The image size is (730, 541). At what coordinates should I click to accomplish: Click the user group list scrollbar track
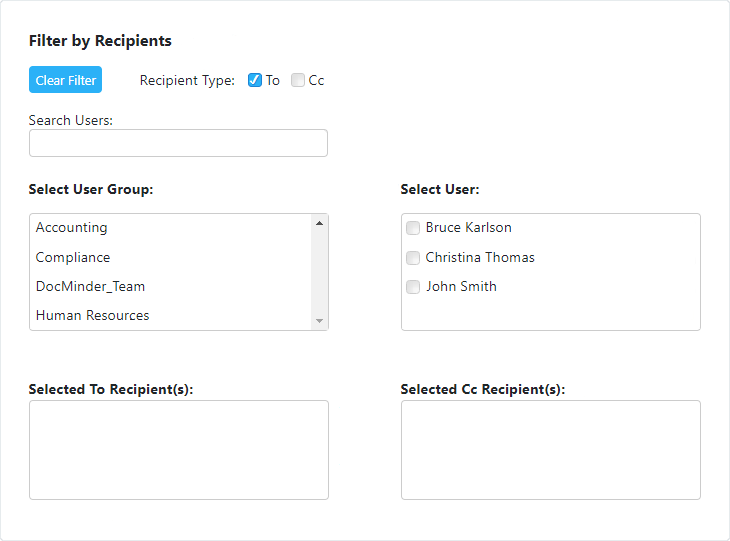pyautogui.click(x=320, y=272)
